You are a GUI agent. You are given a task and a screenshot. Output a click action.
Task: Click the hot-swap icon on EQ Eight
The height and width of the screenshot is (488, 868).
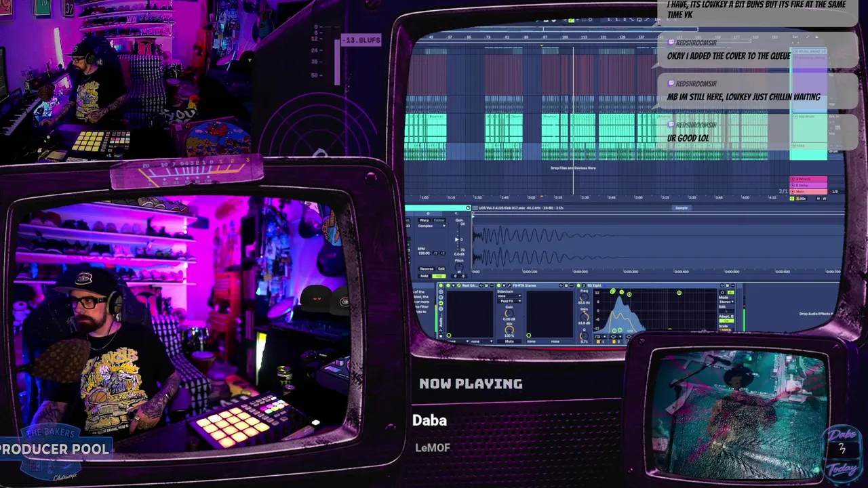(x=722, y=285)
